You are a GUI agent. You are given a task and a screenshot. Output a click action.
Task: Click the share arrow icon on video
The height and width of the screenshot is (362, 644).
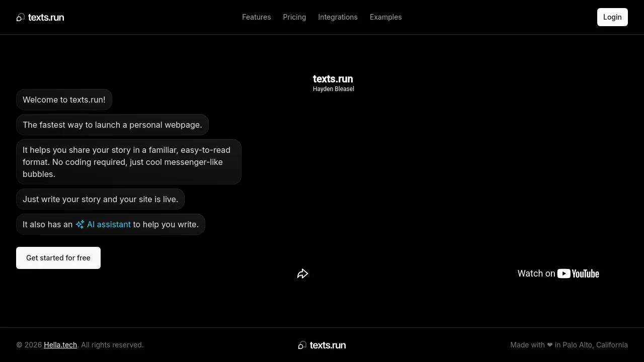(x=302, y=274)
